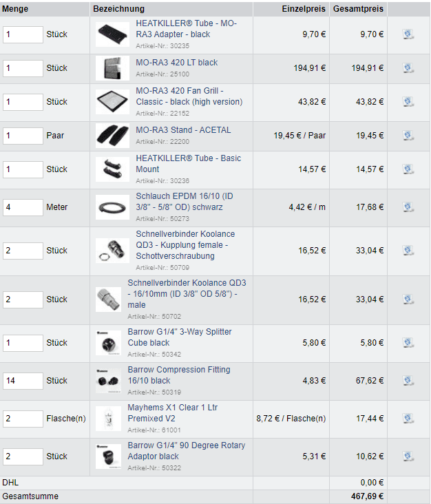
Task: Focus quantity field for HEATKILLER Basic Mount
Action: [23, 169]
